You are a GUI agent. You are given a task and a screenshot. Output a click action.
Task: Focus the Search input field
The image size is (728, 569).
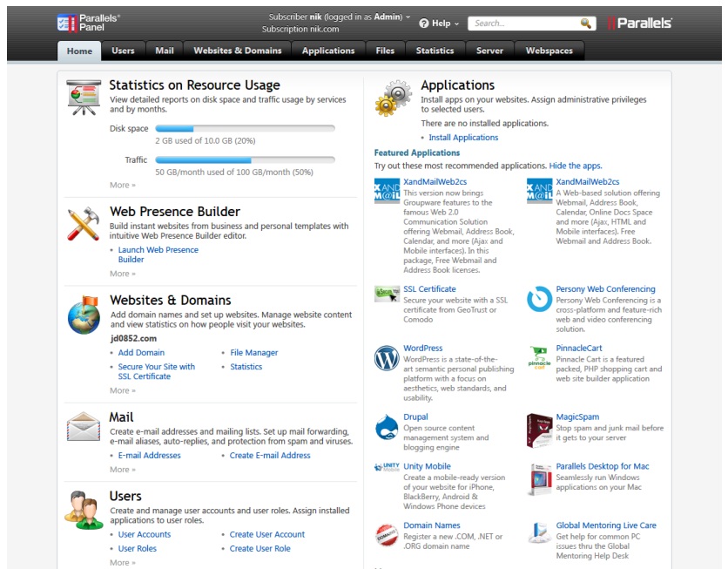pyautogui.click(x=523, y=24)
